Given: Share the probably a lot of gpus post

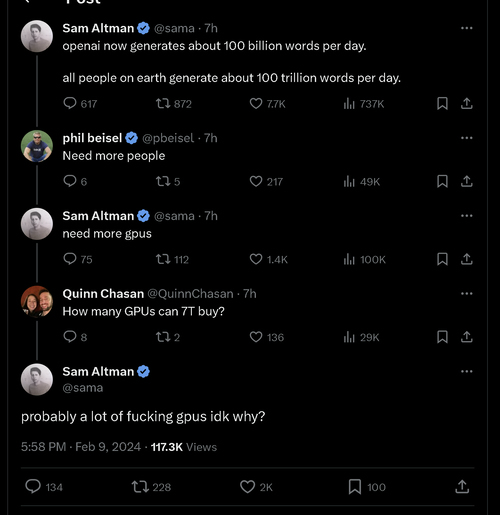Looking at the screenshot, I should (x=462, y=487).
